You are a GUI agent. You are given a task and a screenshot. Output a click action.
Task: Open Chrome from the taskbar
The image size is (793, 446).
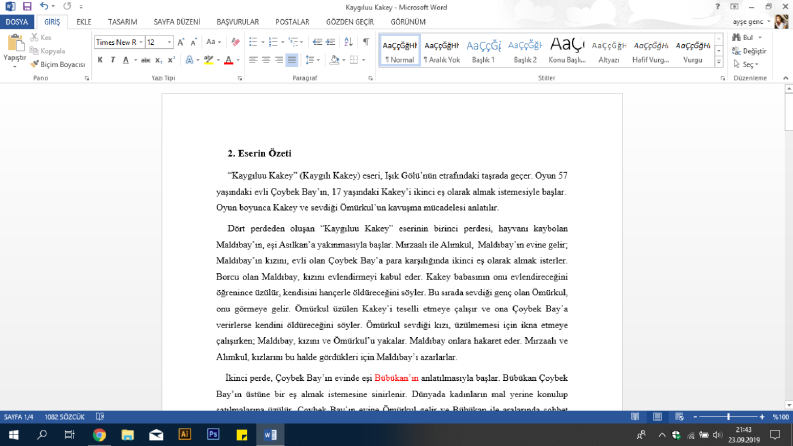point(99,435)
